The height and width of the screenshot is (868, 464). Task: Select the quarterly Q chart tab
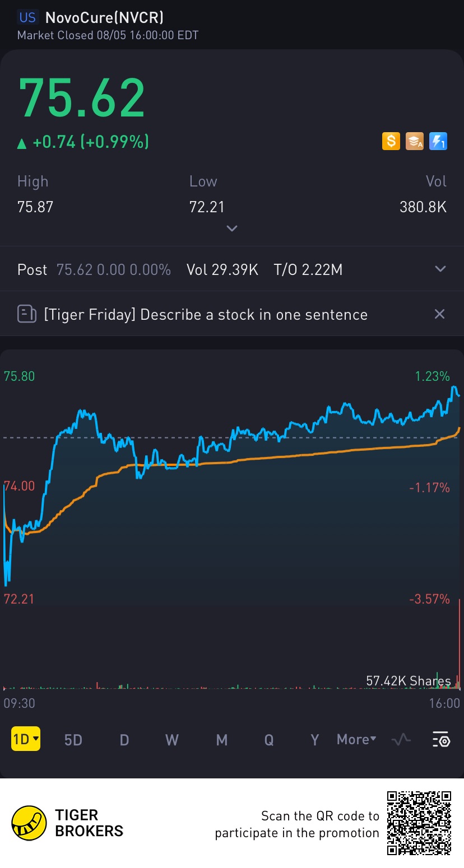(x=269, y=740)
